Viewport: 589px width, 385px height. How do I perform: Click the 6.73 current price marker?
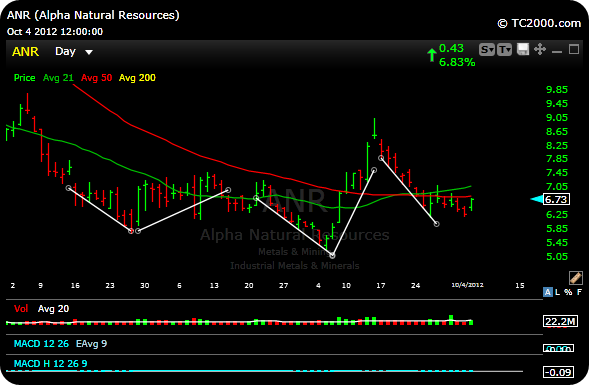click(556, 199)
